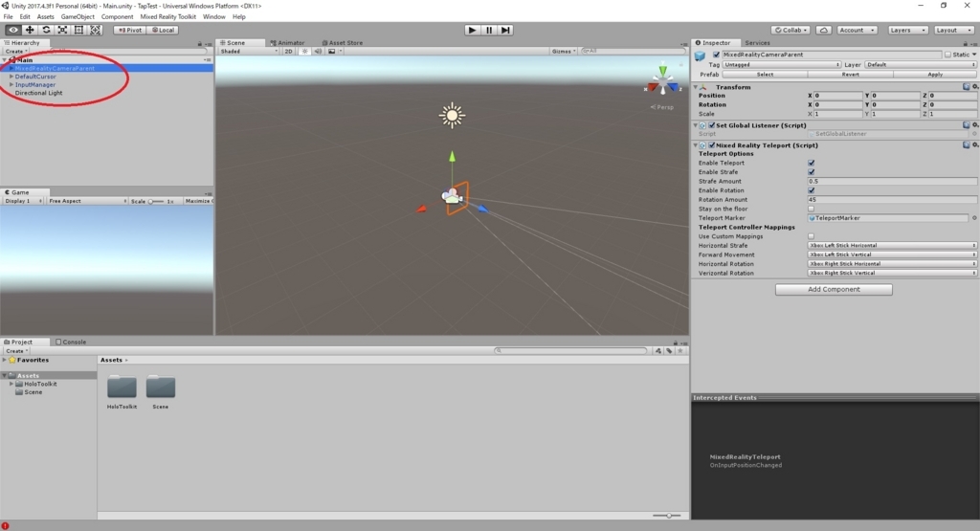Open Set Global Listener gear menu
Screen dimensions: 980x531
tap(975, 125)
